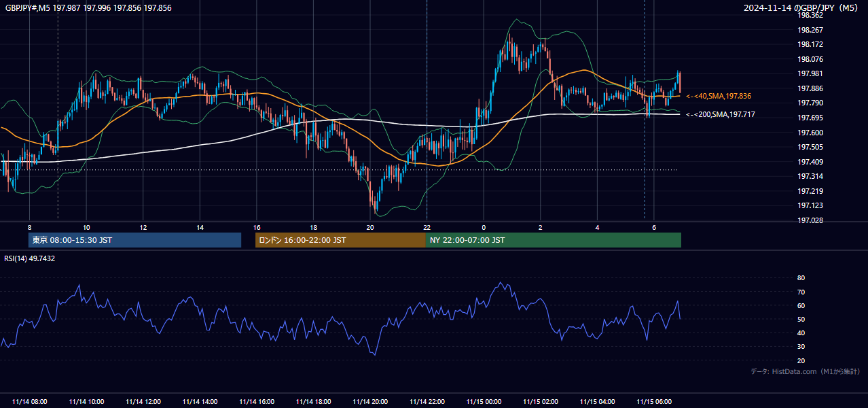Image resolution: width=868 pixels, height=408 pixels.
Task: Click price axis value 197.409
Action: 810,162
